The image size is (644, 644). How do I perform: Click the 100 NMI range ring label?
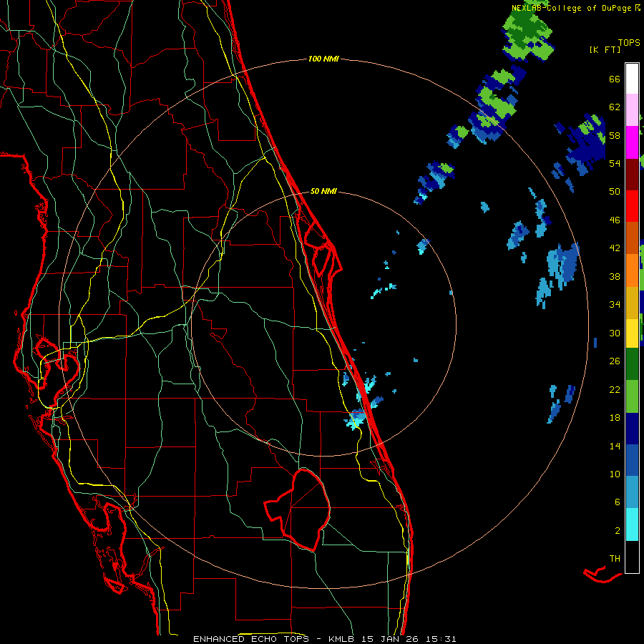[x=323, y=59]
